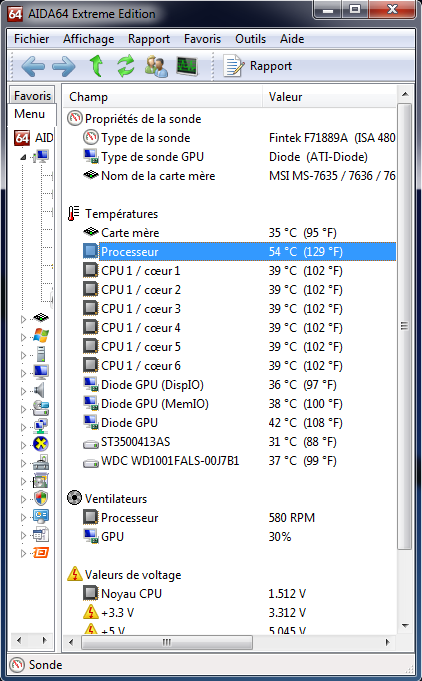This screenshot has width=422, height=681.
Task: Select the CPU 1 / cœur 3 row
Action: [239, 308]
